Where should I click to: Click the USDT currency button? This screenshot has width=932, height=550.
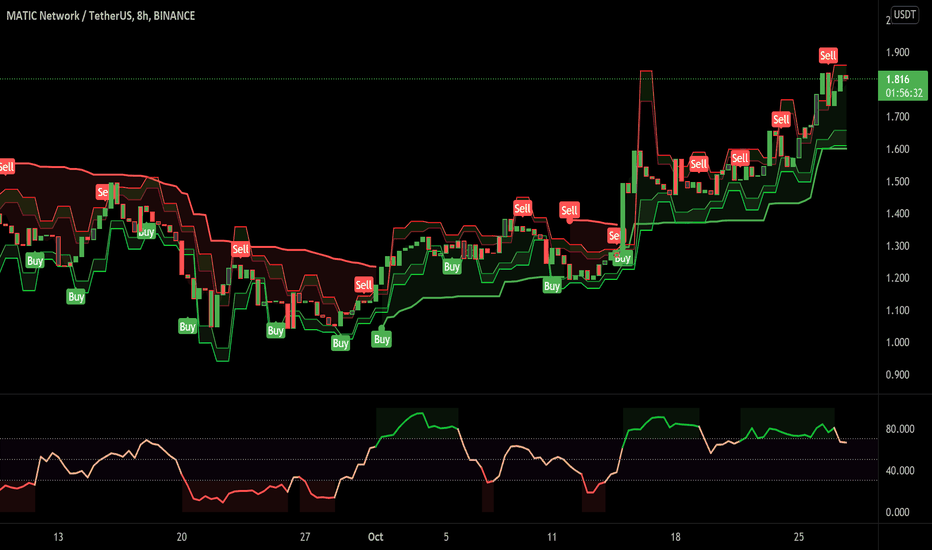(904, 14)
